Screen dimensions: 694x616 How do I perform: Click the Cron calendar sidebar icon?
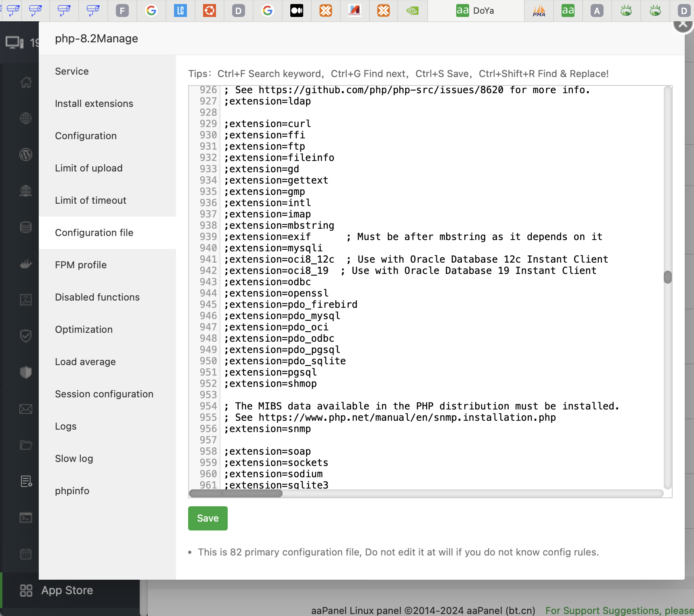click(x=26, y=554)
